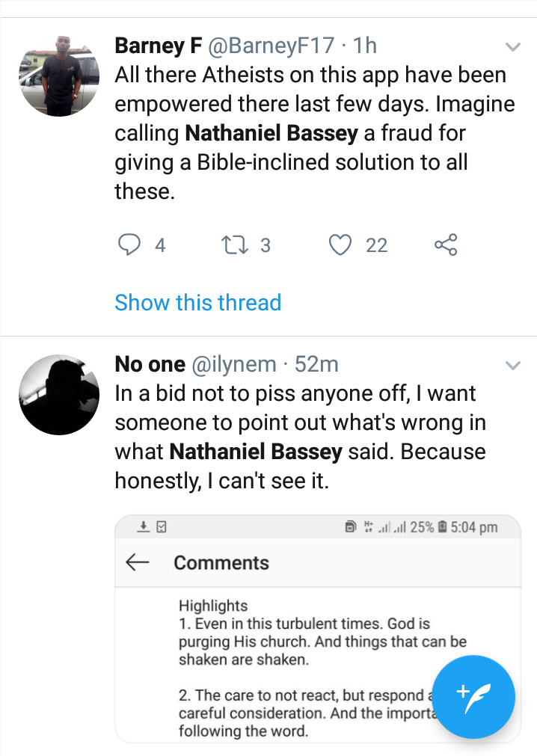Open Barney F's profile picture

point(58,75)
